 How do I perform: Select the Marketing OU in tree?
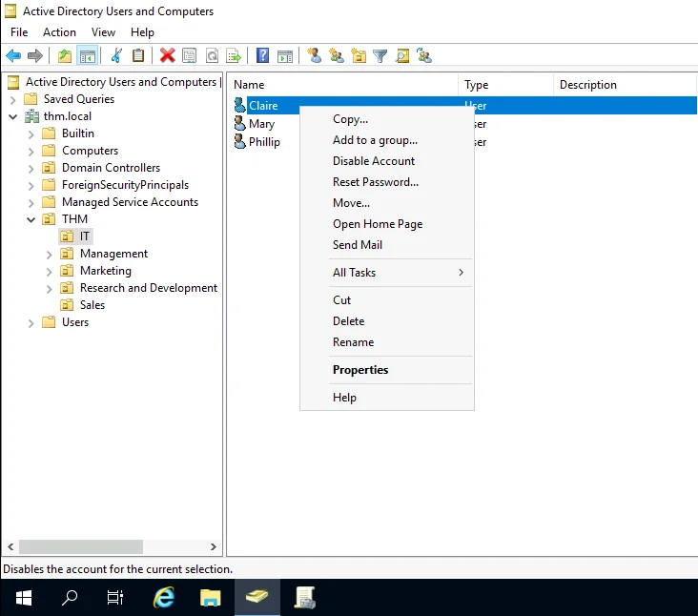[x=106, y=271]
